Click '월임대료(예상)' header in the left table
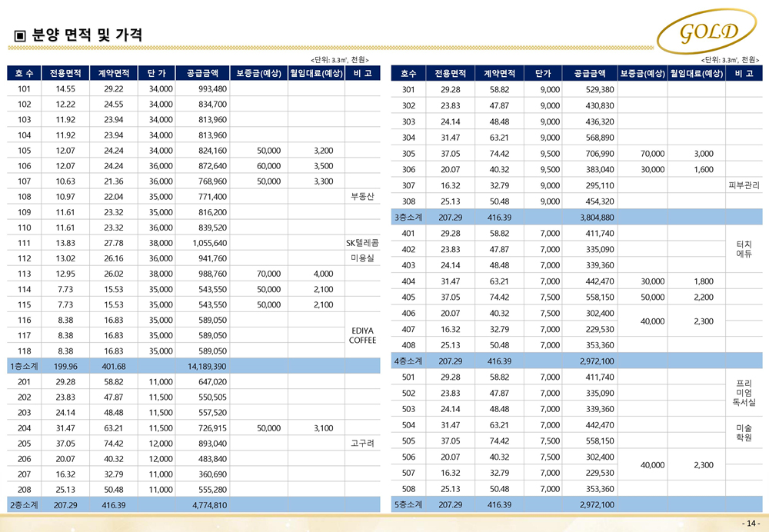 [x=316, y=73]
